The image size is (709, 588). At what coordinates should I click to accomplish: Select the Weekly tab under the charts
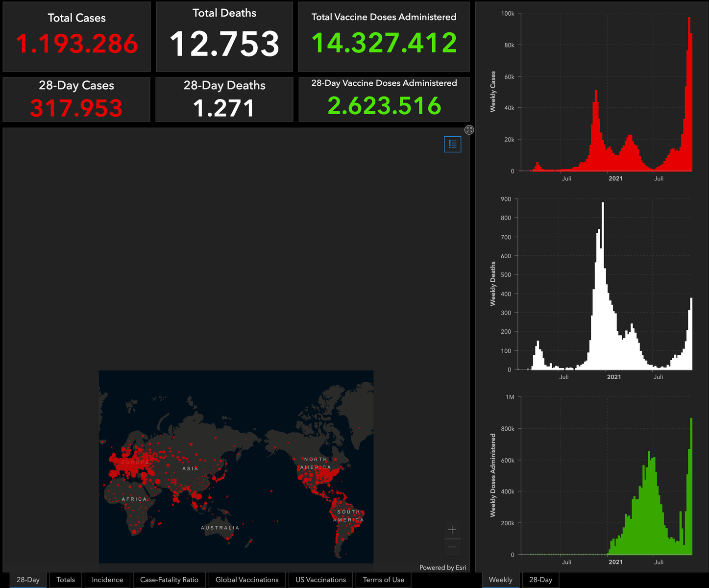tap(500, 580)
